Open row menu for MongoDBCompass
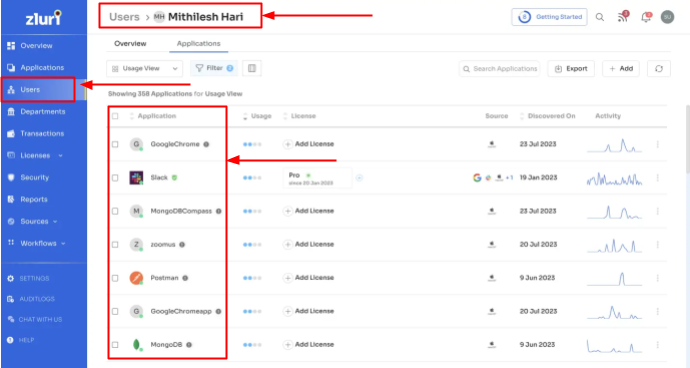Image resolution: width=690 pixels, height=368 pixels. click(658, 211)
